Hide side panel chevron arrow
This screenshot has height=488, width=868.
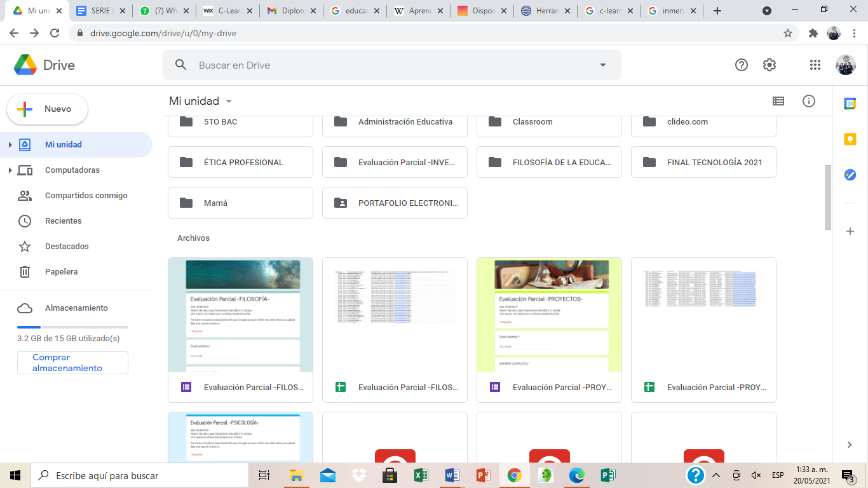(850, 445)
